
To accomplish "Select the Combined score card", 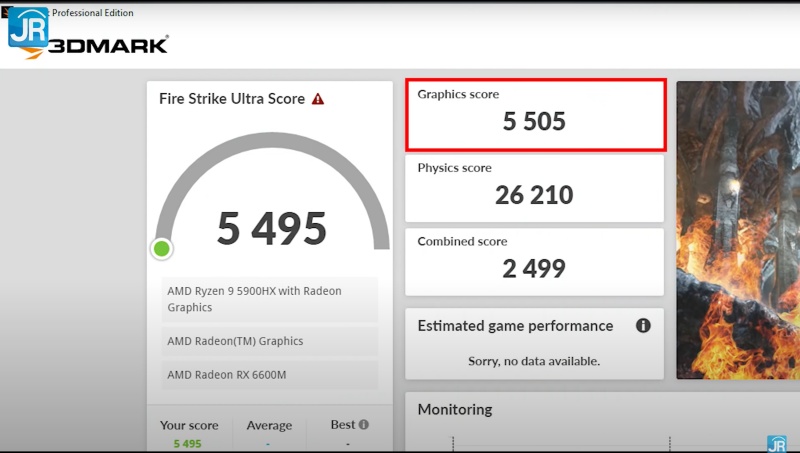I will (x=534, y=262).
